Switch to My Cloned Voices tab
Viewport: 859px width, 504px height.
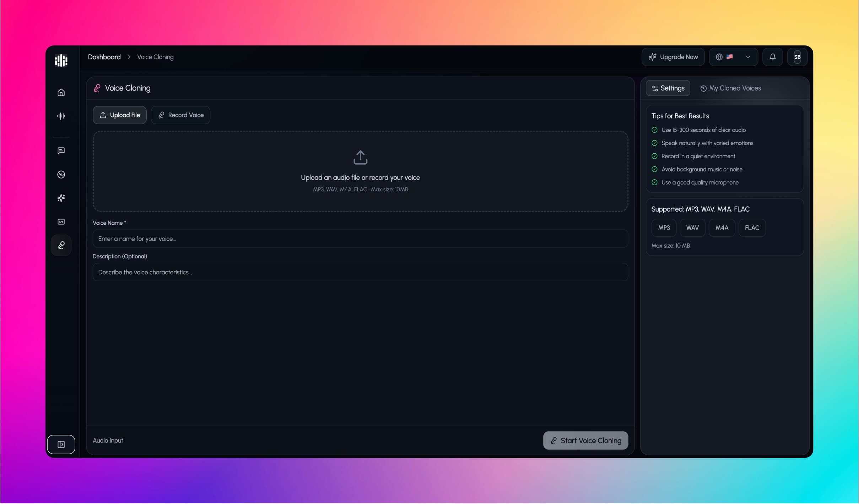pyautogui.click(x=730, y=88)
